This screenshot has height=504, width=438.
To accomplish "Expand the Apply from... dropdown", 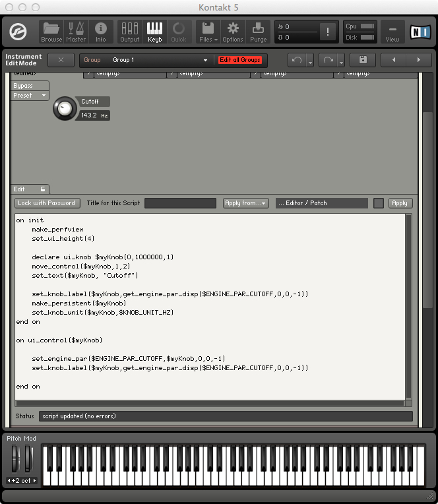I will pyautogui.click(x=245, y=203).
